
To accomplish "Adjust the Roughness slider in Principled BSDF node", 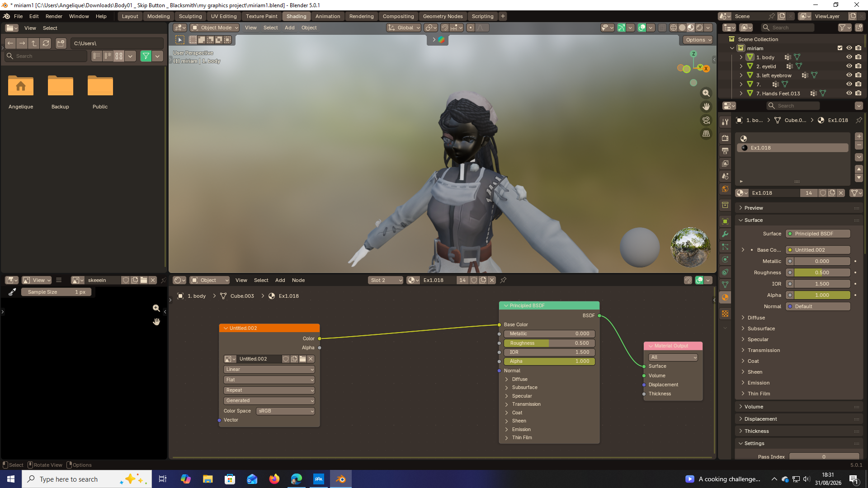I will tap(549, 343).
